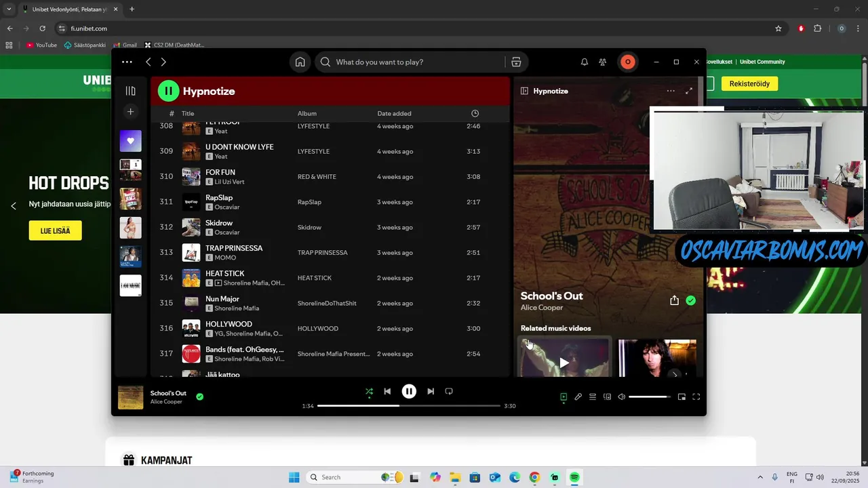Select the HEAT STICK track
Image resolution: width=868 pixels, height=488 pixels.
point(330,278)
